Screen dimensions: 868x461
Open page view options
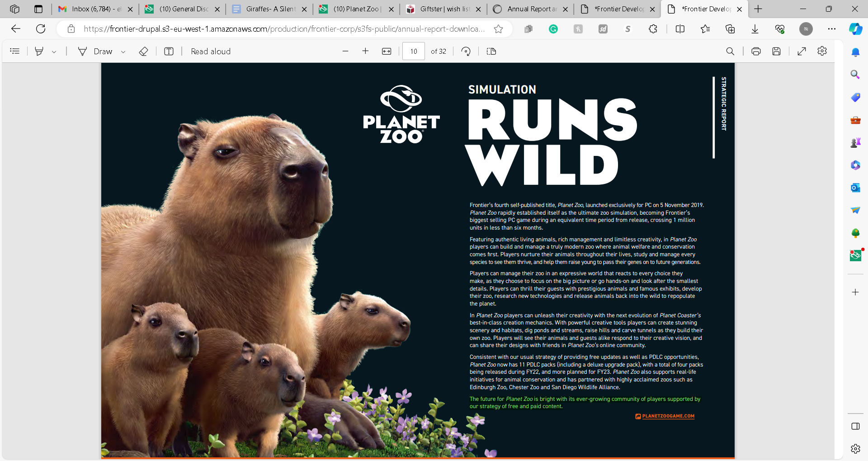[491, 52]
